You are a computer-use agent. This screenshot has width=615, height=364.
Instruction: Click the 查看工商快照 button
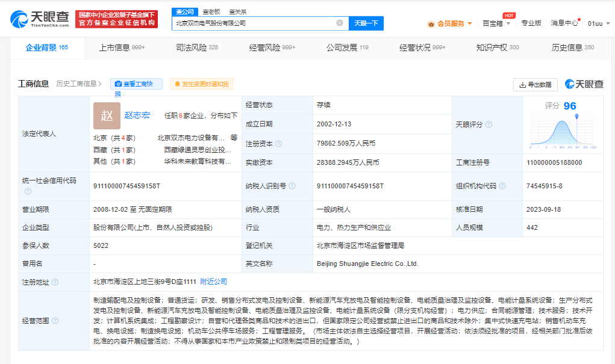coord(137,84)
